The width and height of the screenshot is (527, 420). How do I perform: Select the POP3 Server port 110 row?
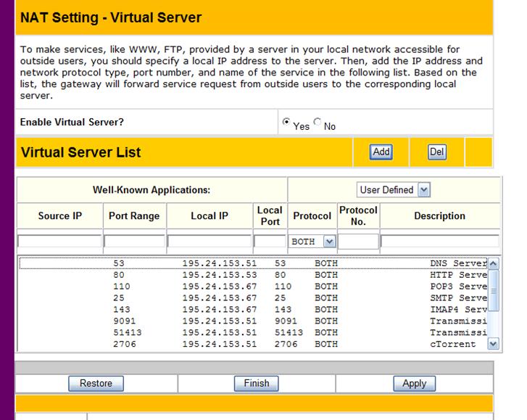tap(253, 287)
